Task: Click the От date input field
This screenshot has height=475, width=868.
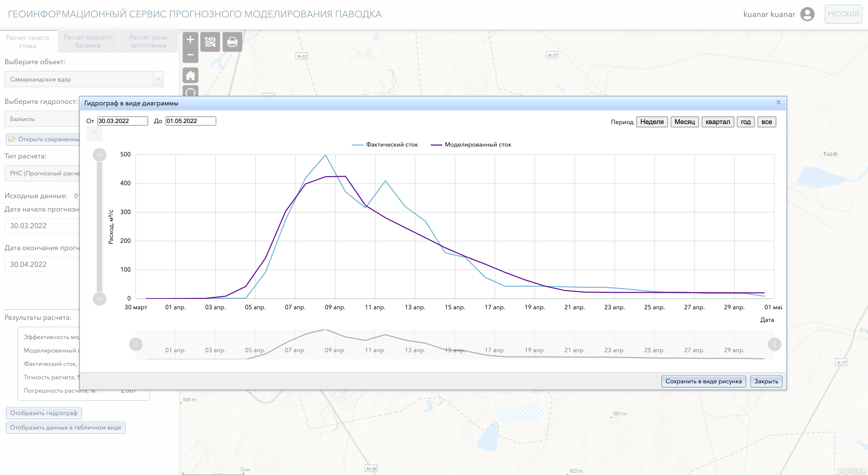Action: [x=122, y=121]
